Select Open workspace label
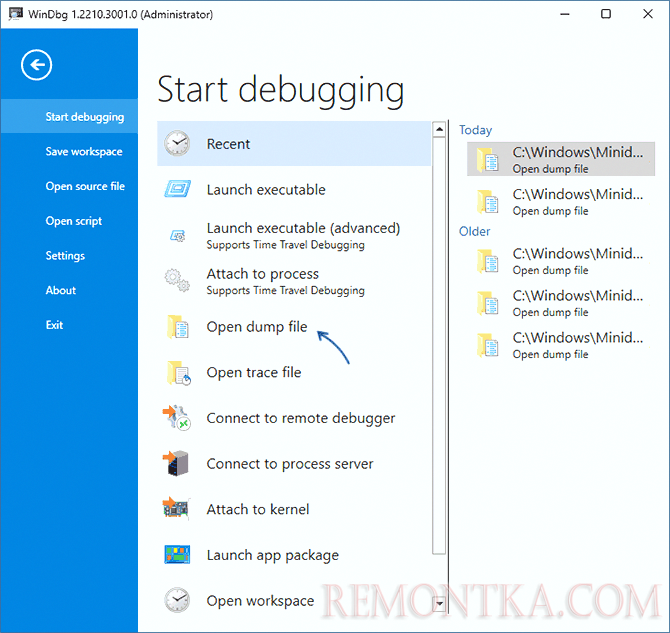 tap(260, 601)
